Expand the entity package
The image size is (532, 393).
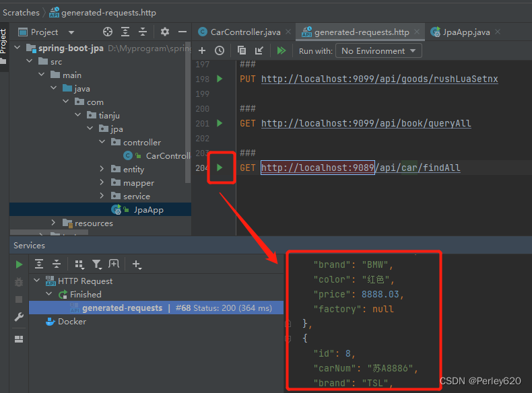point(102,169)
